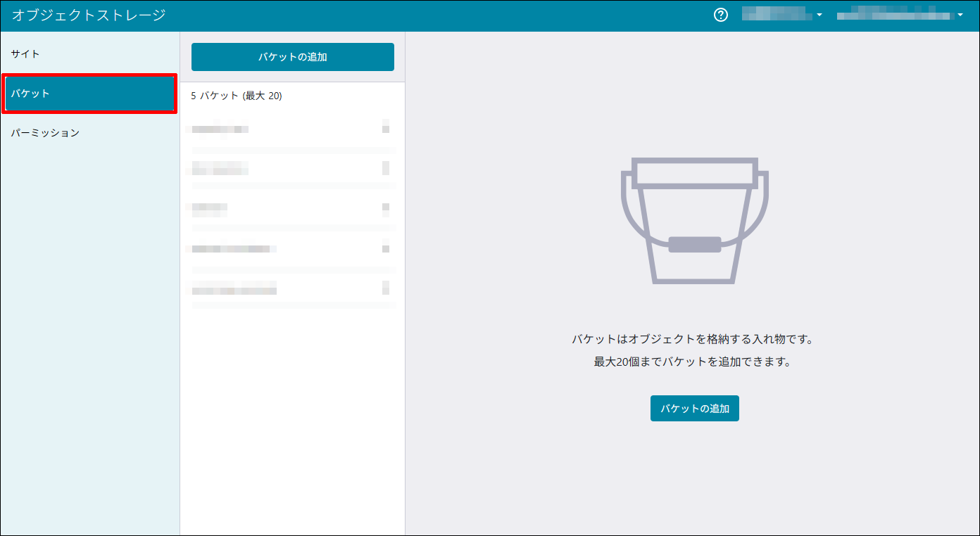Click the icon on the third bucket row
This screenshot has width=980, height=536.
pos(385,208)
